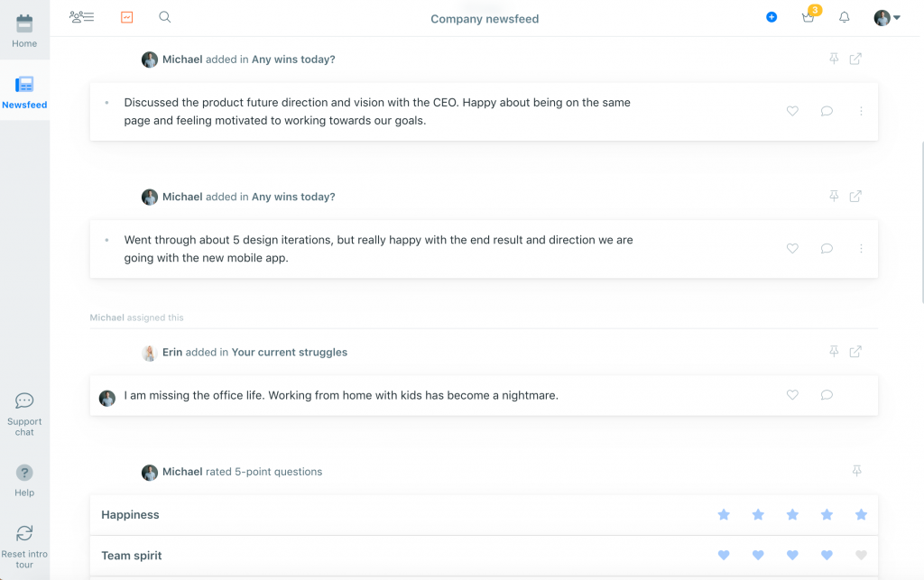The width and height of the screenshot is (924, 580).
Task: Like the design iterations post
Action: pos(792,248)
